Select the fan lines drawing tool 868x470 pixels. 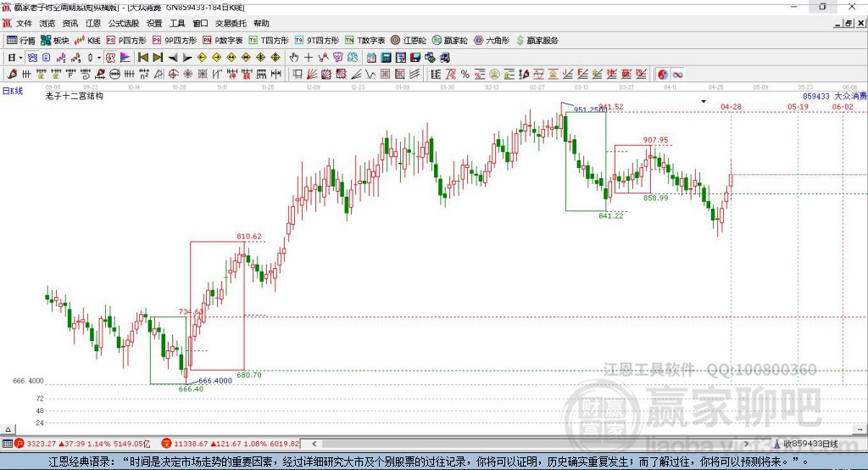pyautogui.click(x=312, y=74)
